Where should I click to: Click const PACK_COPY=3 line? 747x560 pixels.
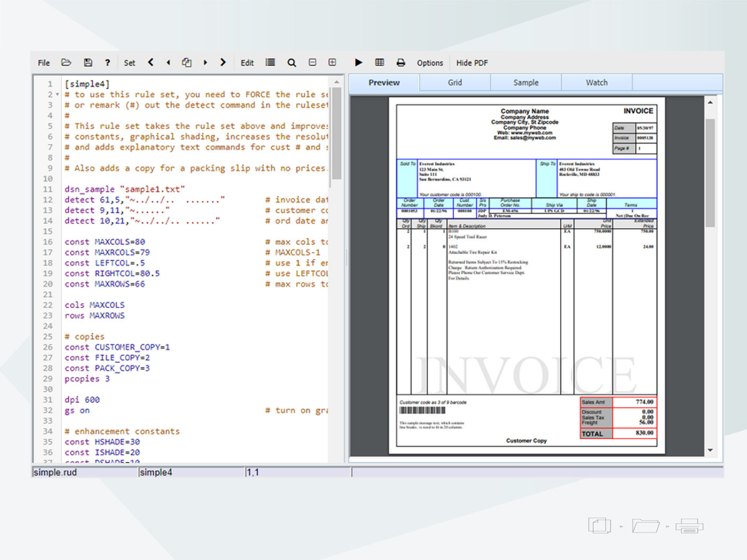pyautogui.click(x=107, y=368)
